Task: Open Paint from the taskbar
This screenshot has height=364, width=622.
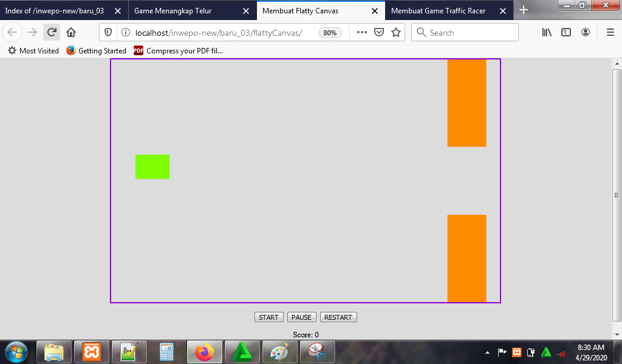Action: point(279,352)
